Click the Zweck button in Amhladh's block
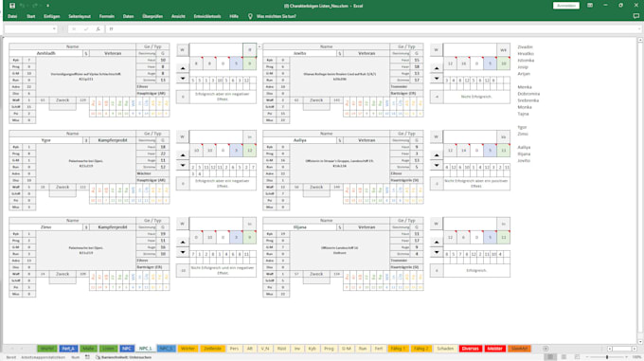 coord(63,100)
